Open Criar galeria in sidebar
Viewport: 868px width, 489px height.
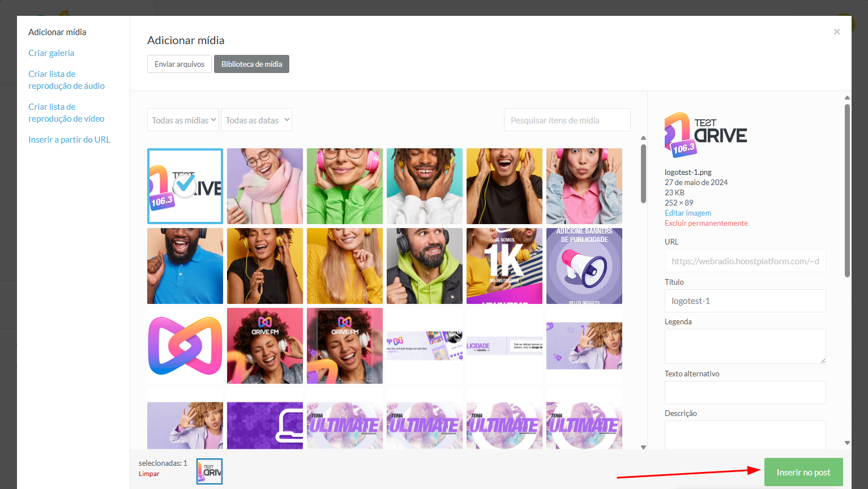(51, 53)
